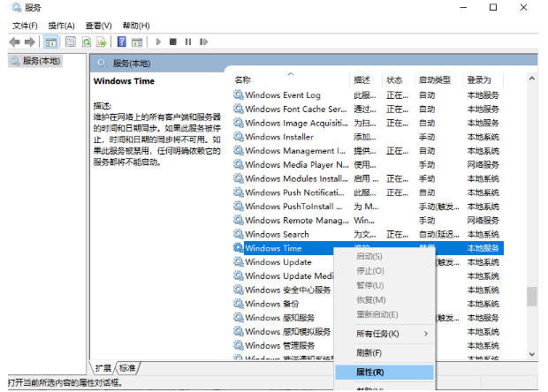This screenshot has height=392, width=548.
Task: Sort list by 启动类型 column header
Action: [434, 79]
